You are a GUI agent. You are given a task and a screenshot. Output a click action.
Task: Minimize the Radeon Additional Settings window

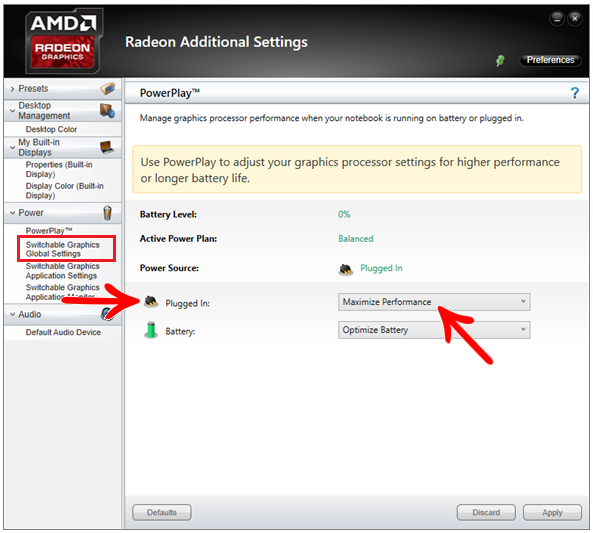[557, 18]
